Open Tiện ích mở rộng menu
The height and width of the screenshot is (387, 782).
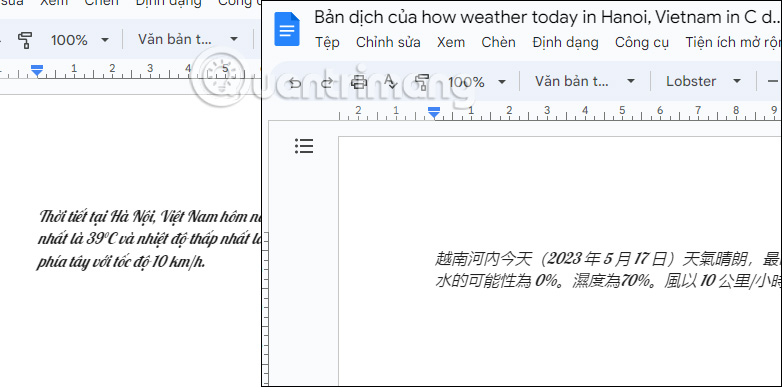coord(732,42)
